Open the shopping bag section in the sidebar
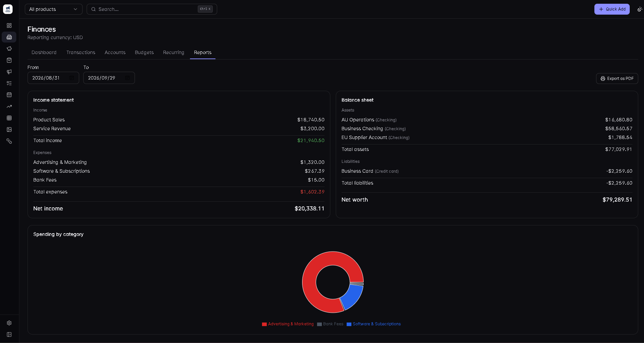 (x=9, y=60)
